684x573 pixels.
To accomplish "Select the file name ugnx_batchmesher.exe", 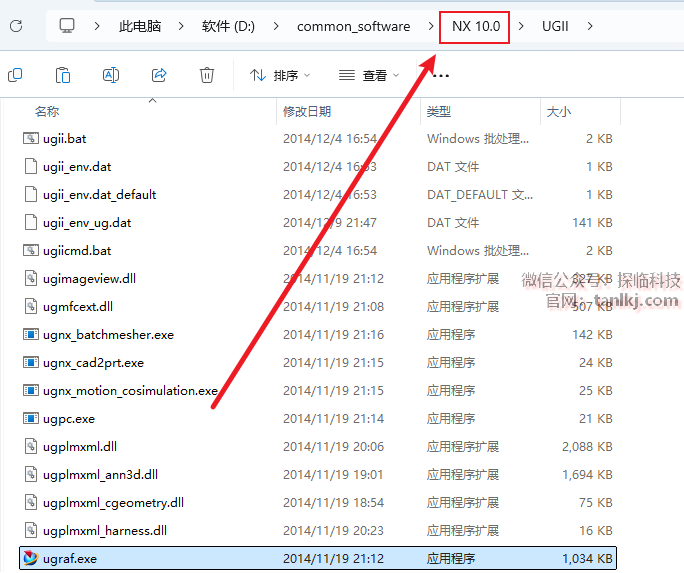I will point(108,335).
